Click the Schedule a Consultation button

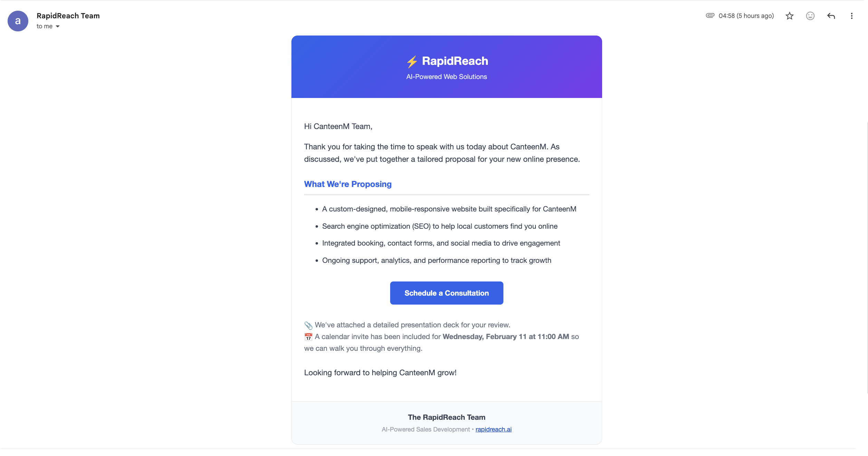(x=446, y=293)
